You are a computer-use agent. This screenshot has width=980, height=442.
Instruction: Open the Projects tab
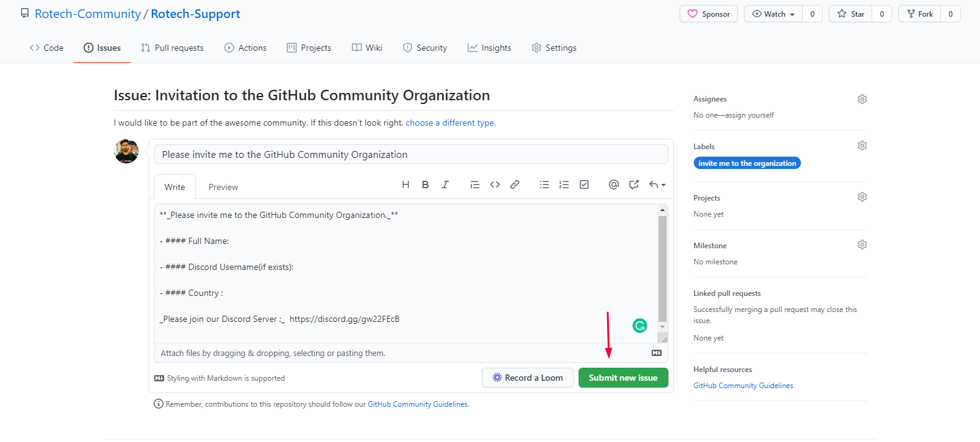pyautogui.click(x=309, y=48)
